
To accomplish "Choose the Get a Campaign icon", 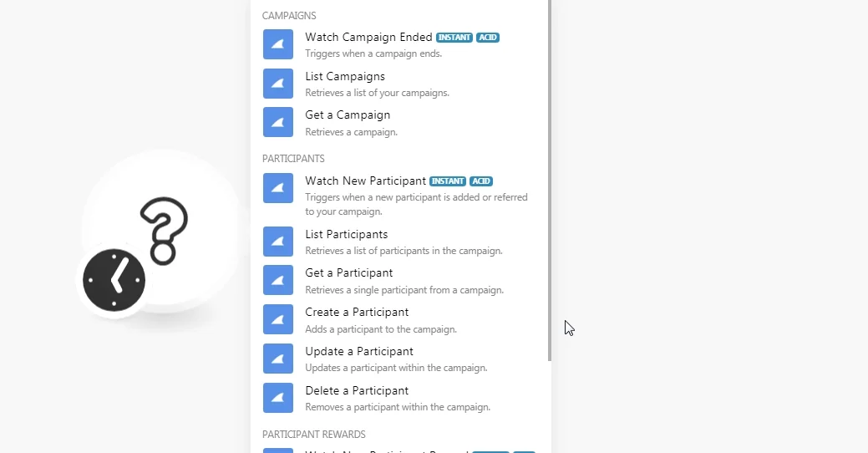I will (278, 122).
